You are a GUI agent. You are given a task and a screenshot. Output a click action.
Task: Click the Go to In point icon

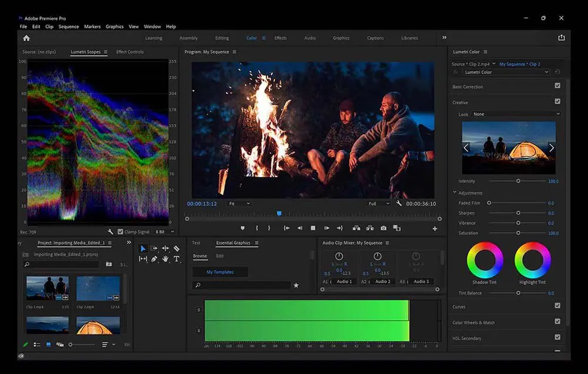pos(286,228)
